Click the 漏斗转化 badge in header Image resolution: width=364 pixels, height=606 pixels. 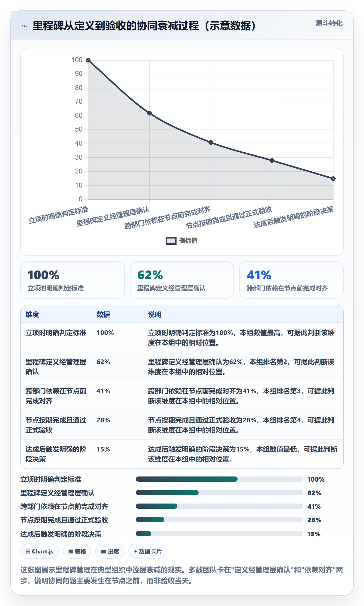tap(329, 23)
